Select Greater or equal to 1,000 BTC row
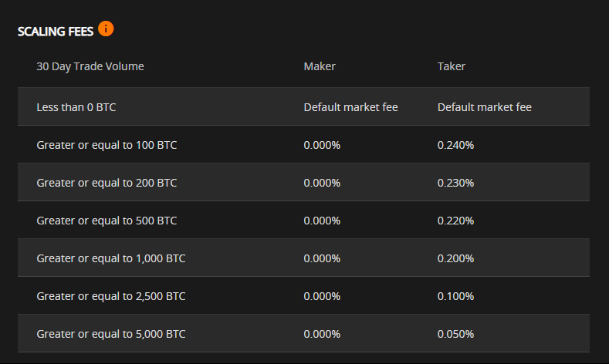 click(x=303, y=258)
